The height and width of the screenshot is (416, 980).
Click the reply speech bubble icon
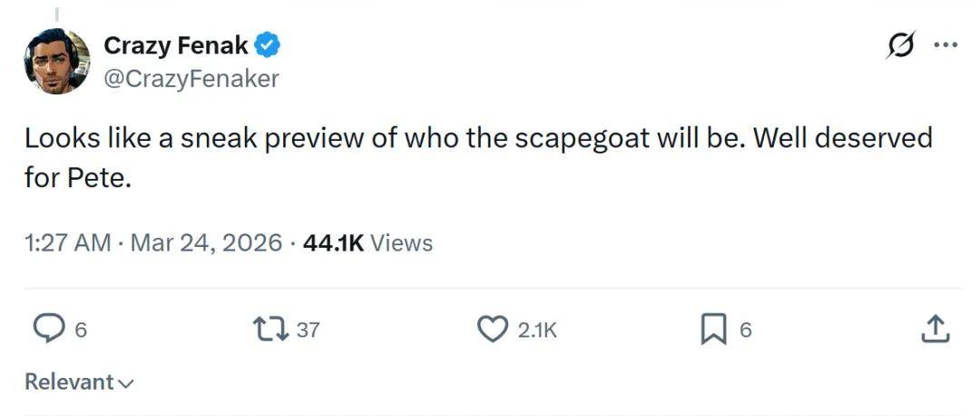[x=47, y=329]
